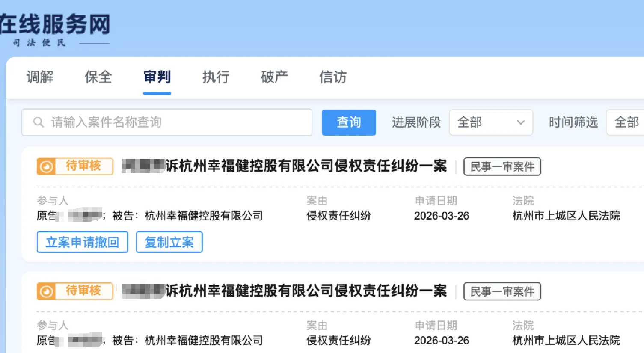Switch to the 执行 tab
The height and width of the screenshot is (353, 644).
[x=216, y=77]
